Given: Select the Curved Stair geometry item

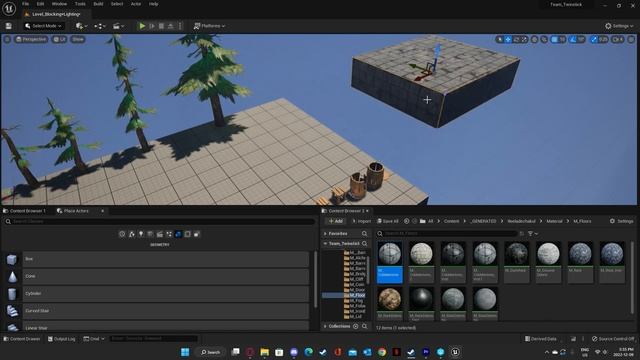Looking at the screenshot, I should coord(166,311).
